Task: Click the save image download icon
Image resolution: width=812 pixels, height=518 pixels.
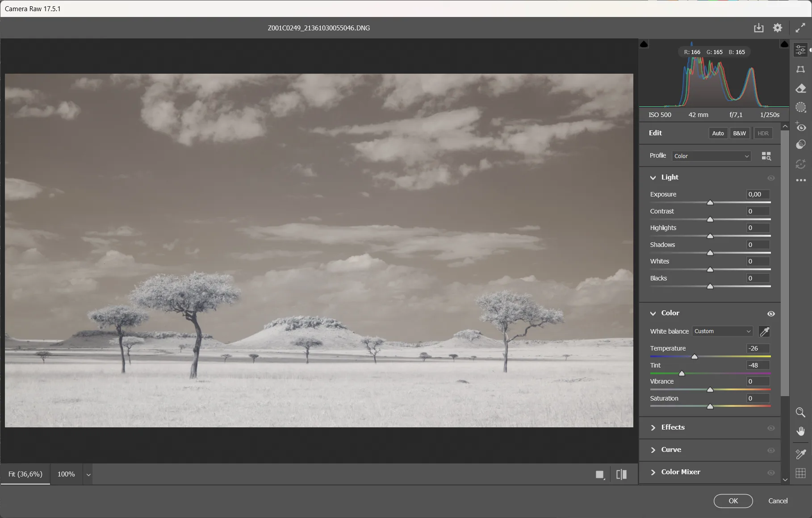Action: point(758,28)
